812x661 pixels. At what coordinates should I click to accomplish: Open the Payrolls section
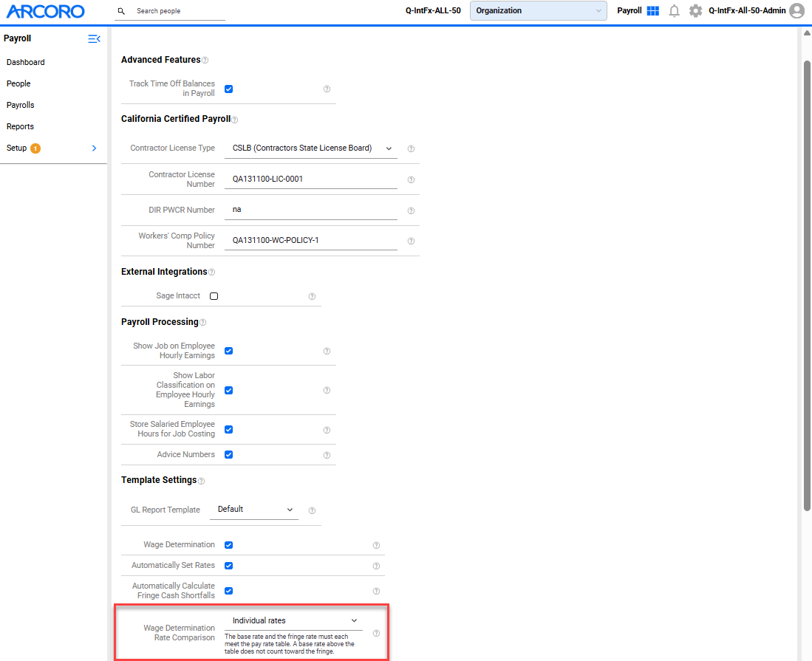click(21, 105)
